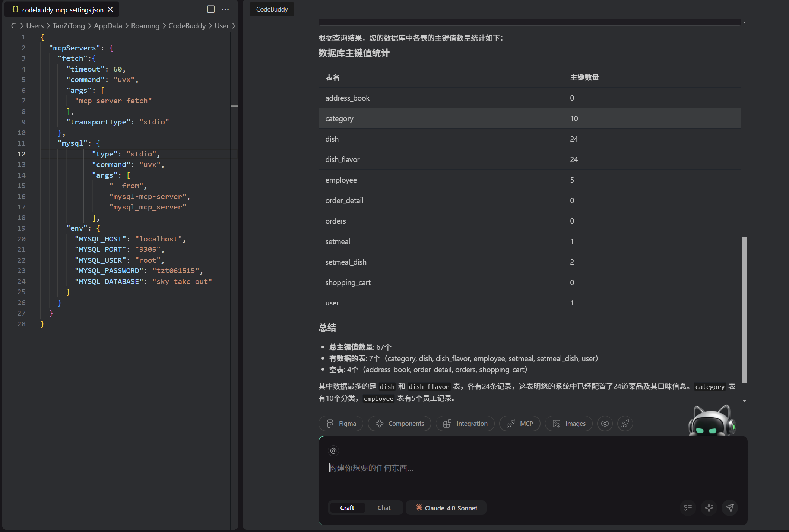789x532 pixels.
Task: Open the Claude-4.0-Sonnet model selector
Action: tap(446, 508)
